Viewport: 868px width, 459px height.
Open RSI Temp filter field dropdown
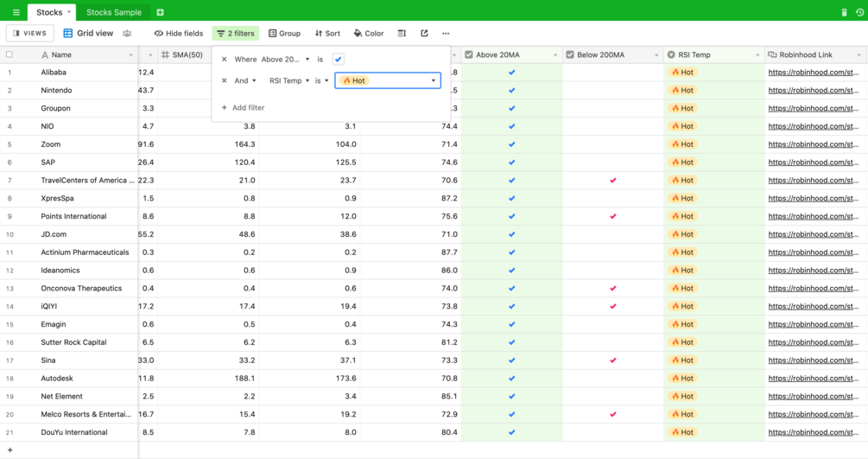289,80
